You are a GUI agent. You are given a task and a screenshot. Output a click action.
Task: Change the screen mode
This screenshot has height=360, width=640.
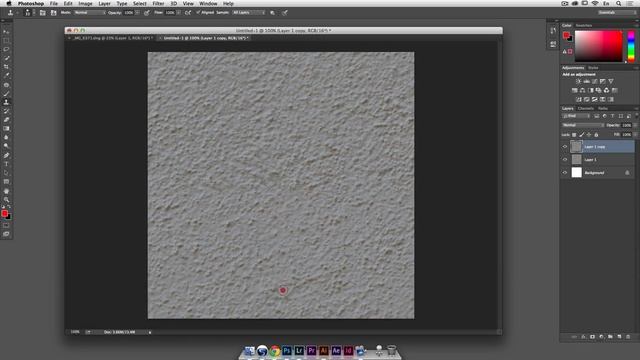coord(6,234)
